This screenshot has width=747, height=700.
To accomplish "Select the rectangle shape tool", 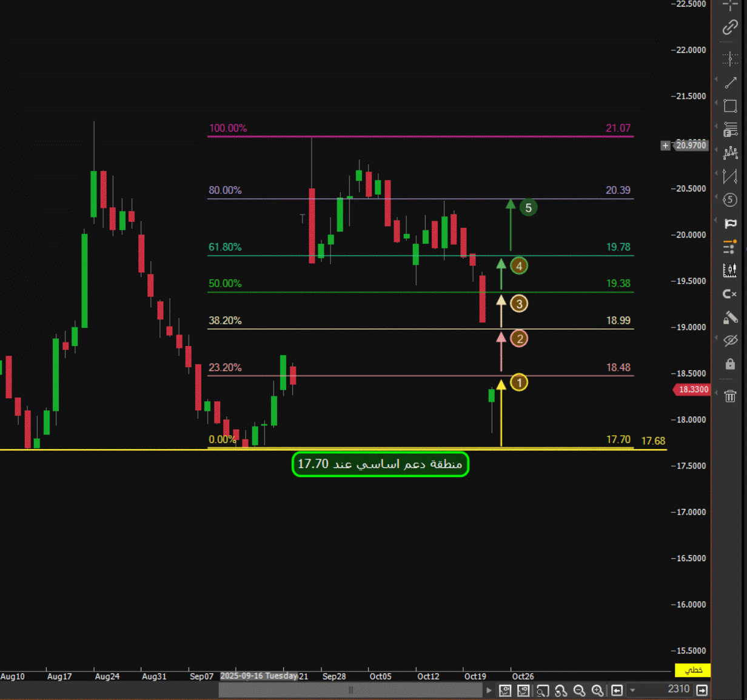I will pyautogui.click(x=730, y=106).
